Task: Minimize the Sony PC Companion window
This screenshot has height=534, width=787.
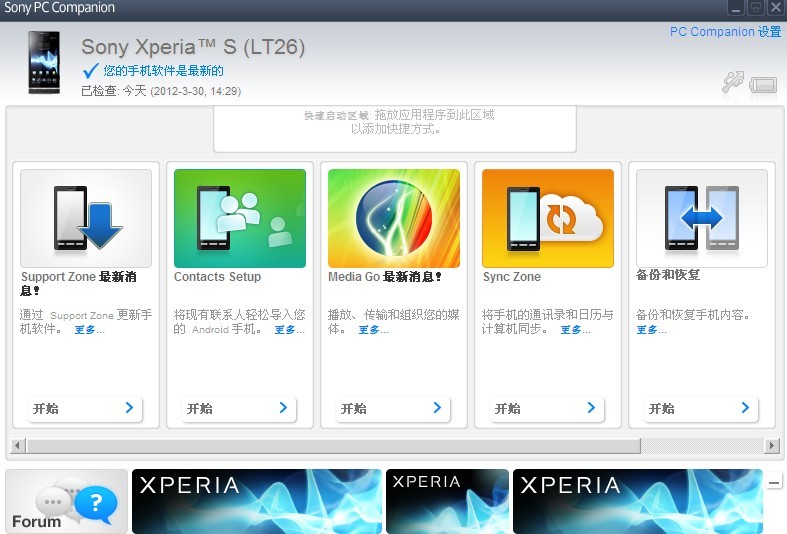Action: [x=736, y=8]
